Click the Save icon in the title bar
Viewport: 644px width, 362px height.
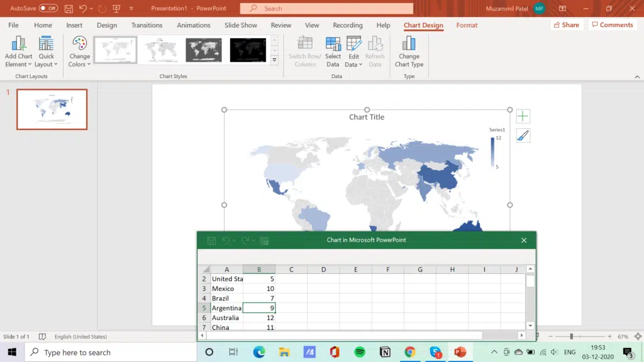[x=69, y=9]
